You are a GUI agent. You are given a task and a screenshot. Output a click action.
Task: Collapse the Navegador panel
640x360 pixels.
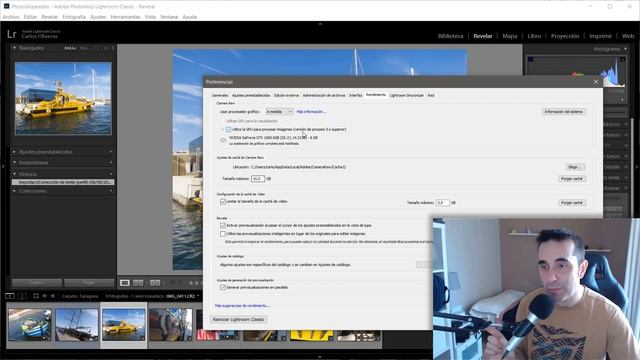15,48
